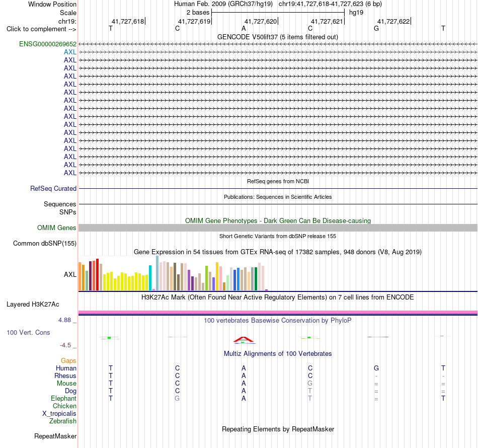This screenshot has height=448, width=478.
Task: Click the -4.5 PhyloP lower scale value
Action: tap(65, 345)
